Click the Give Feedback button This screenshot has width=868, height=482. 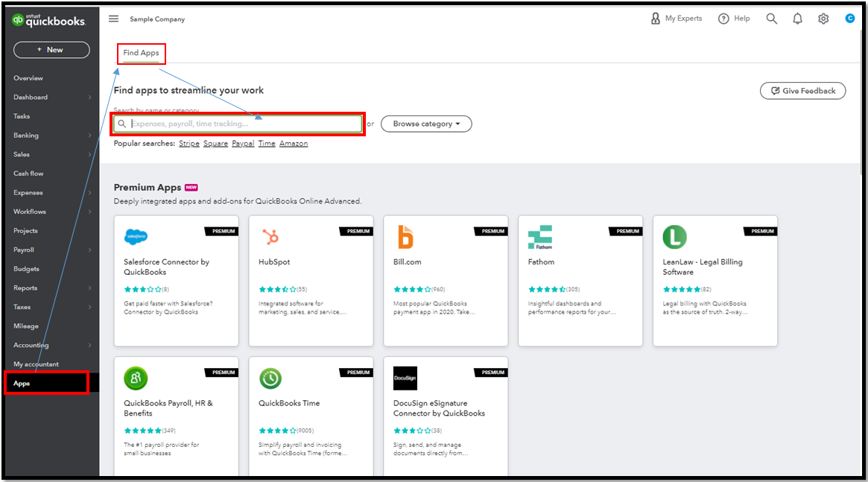pos(802,91)
